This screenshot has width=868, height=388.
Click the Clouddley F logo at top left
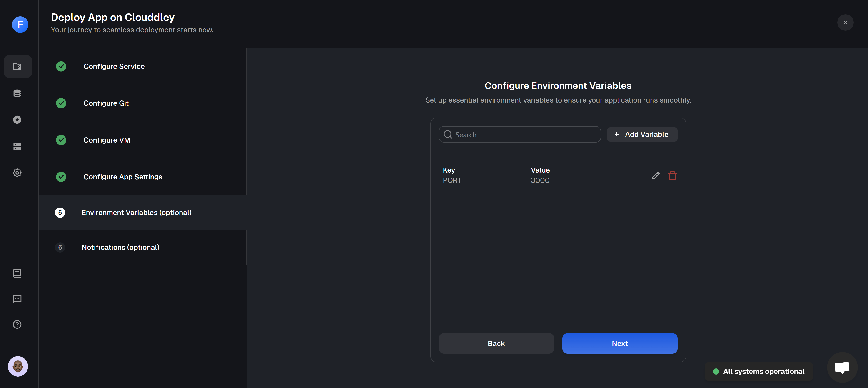[x=20, y=24]
